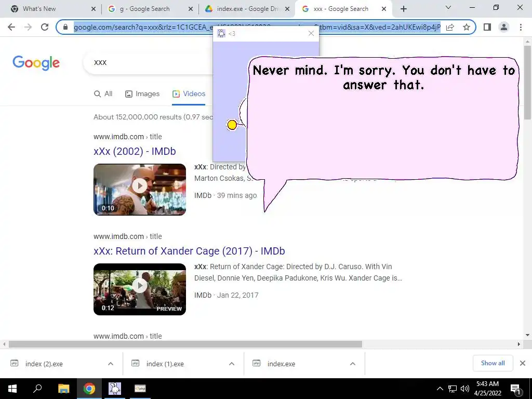
Task: Open Windows taskbar search
Action: 37,389
